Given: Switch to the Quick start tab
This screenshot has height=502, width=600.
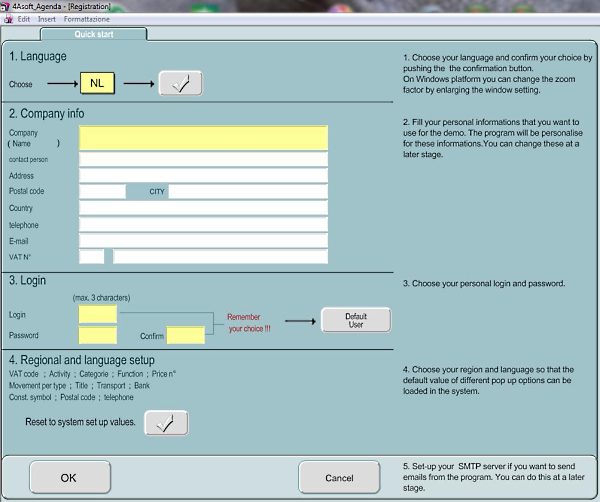Looking at the screenshot, I should [x=93, y=35].
